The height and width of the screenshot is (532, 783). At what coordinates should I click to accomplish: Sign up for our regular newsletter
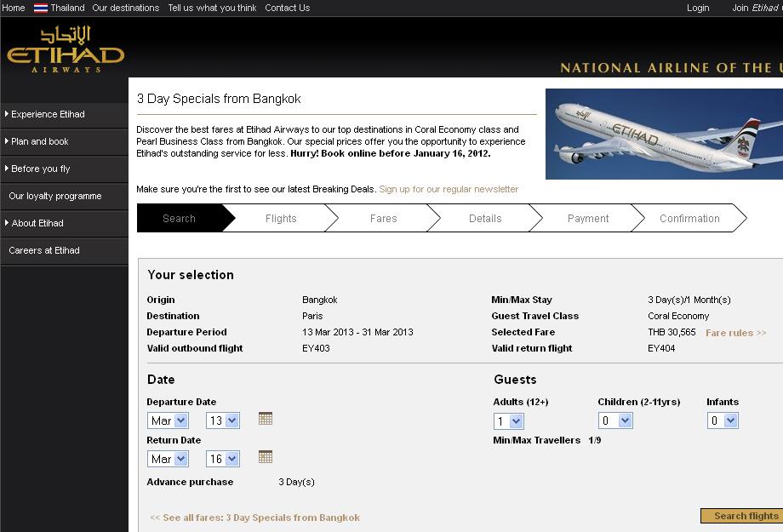tap(449, 189)
